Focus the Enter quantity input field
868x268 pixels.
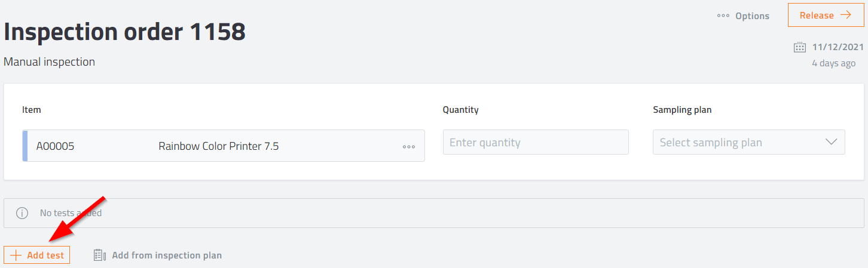pyautogui.click(x=535, y=143)
